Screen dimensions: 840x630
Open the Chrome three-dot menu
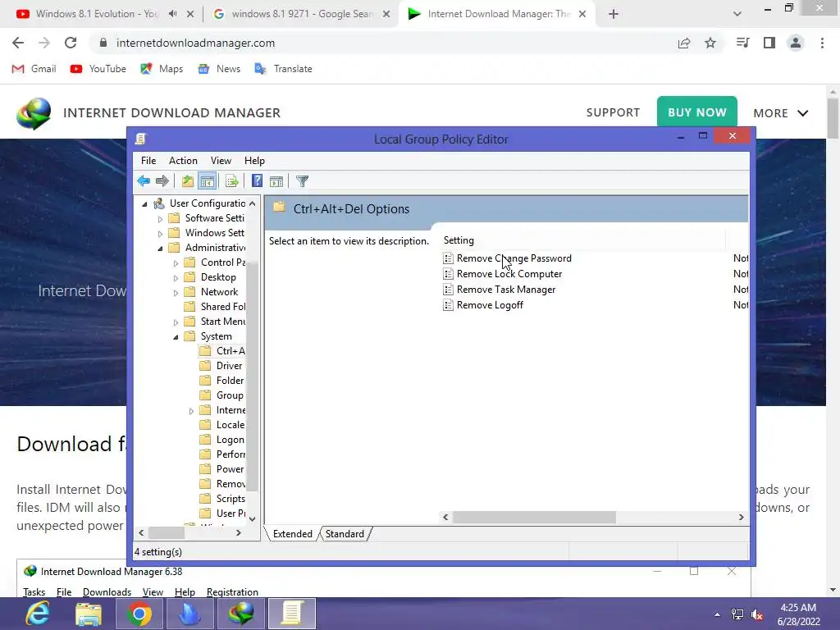[x=822, y=43]
